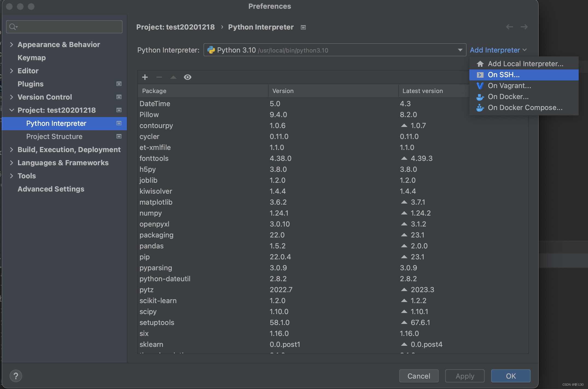The height and width of the screenshot is (389, 588).
Task: Toggle early releases with the eye icon
Action: (187, 77)
